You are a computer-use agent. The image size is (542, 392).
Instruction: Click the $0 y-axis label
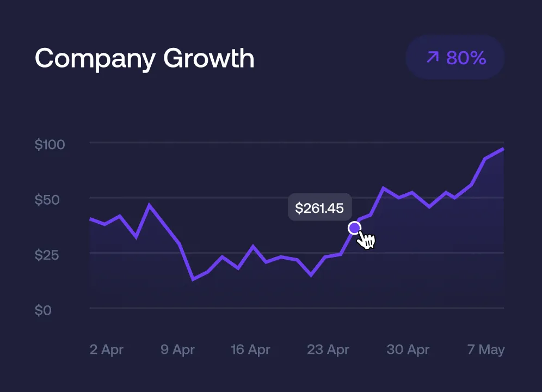click(43, 310)
